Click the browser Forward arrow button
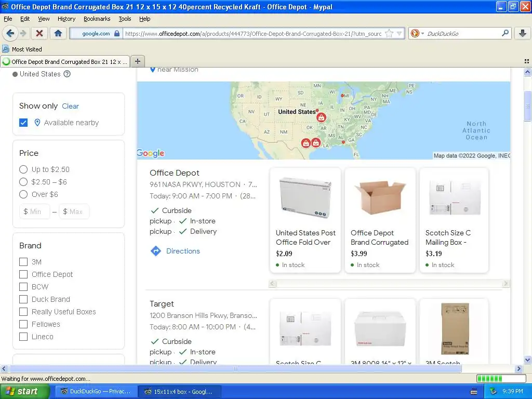 point(23,33)
